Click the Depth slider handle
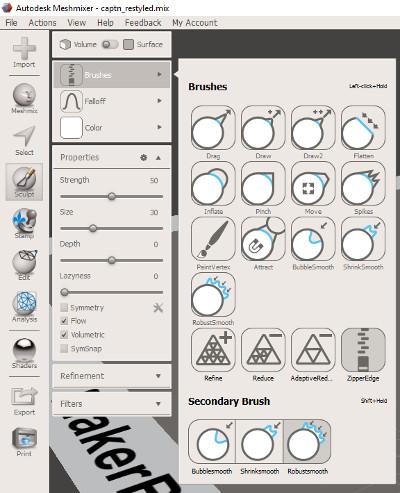Screen dimensions: 400x493 112,260
